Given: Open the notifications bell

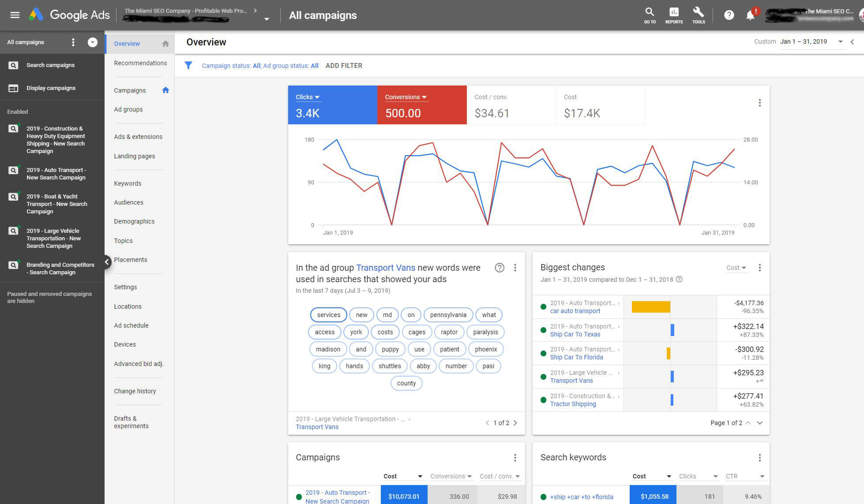Looking at the screenshot, I should pos(750,15).
